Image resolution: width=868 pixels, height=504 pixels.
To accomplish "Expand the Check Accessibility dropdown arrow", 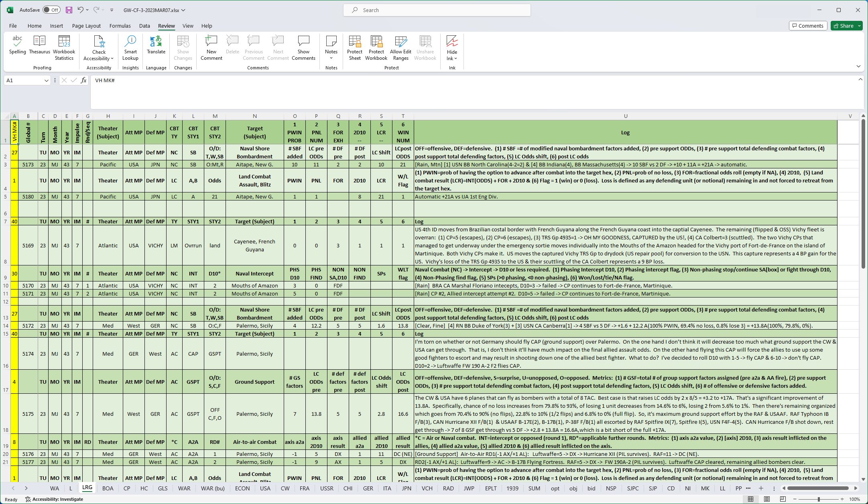I will tap(112, 59).
